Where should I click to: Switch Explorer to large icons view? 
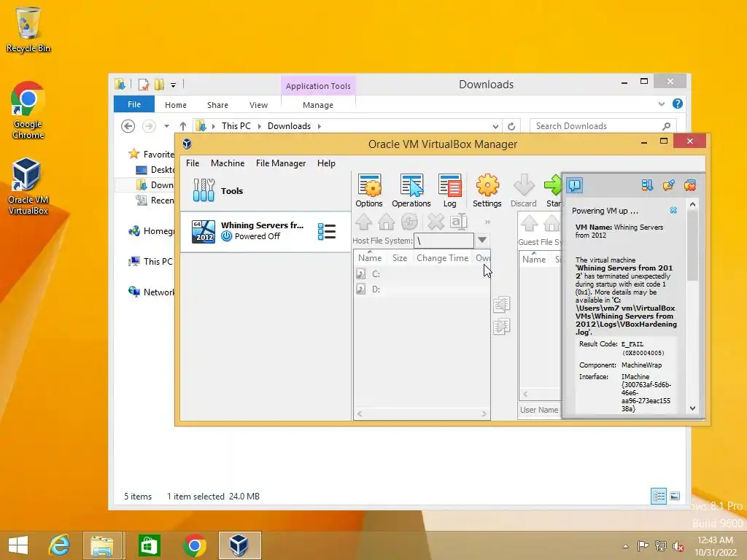[x=675, y=496]
